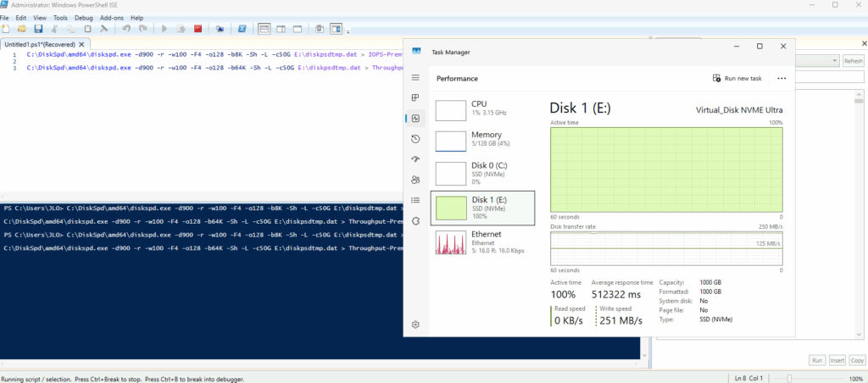Toggle show script pane top layout
Screen dimensions: 868x383
pyautogui.click(x=264, y=29)
